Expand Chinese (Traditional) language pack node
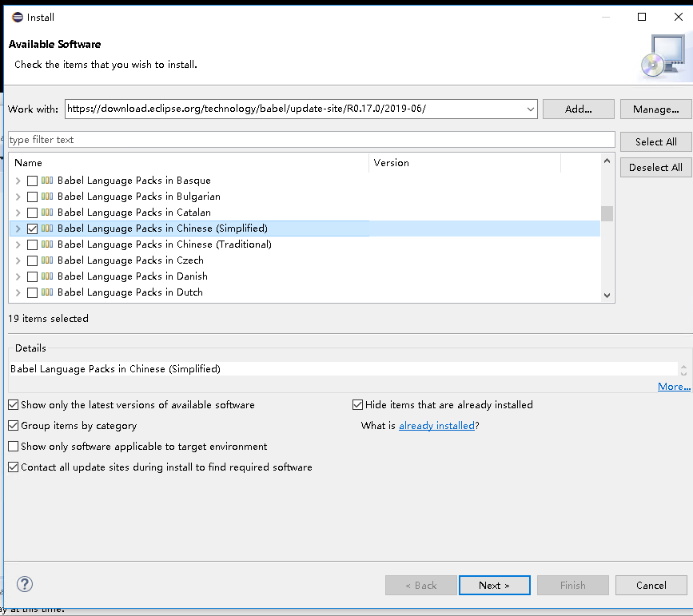 coord(18,244)
